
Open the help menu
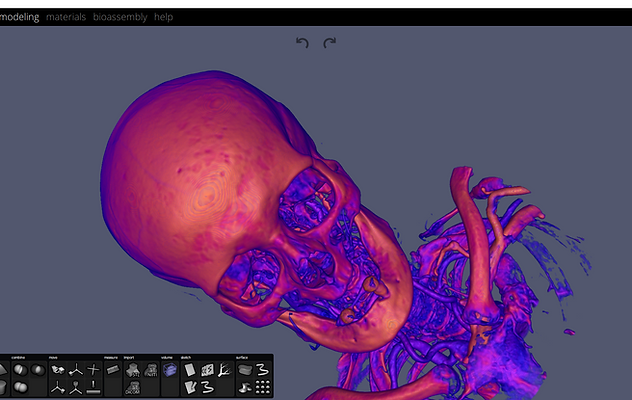click(x=163, y=17)
